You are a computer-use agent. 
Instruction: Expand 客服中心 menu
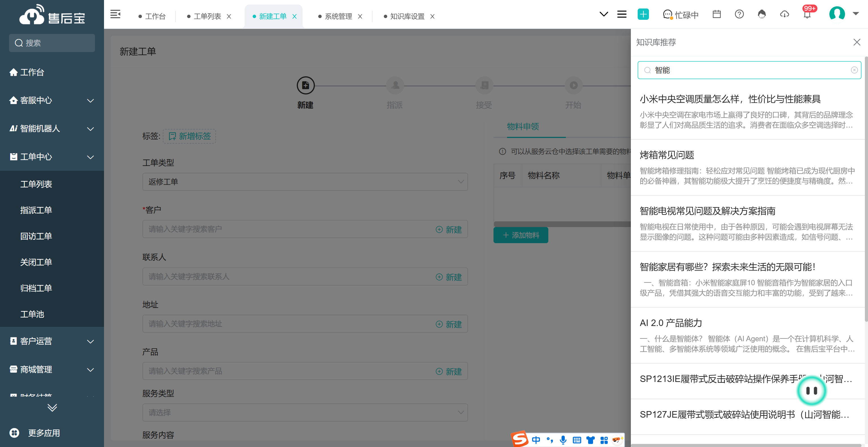pos(52,100)
